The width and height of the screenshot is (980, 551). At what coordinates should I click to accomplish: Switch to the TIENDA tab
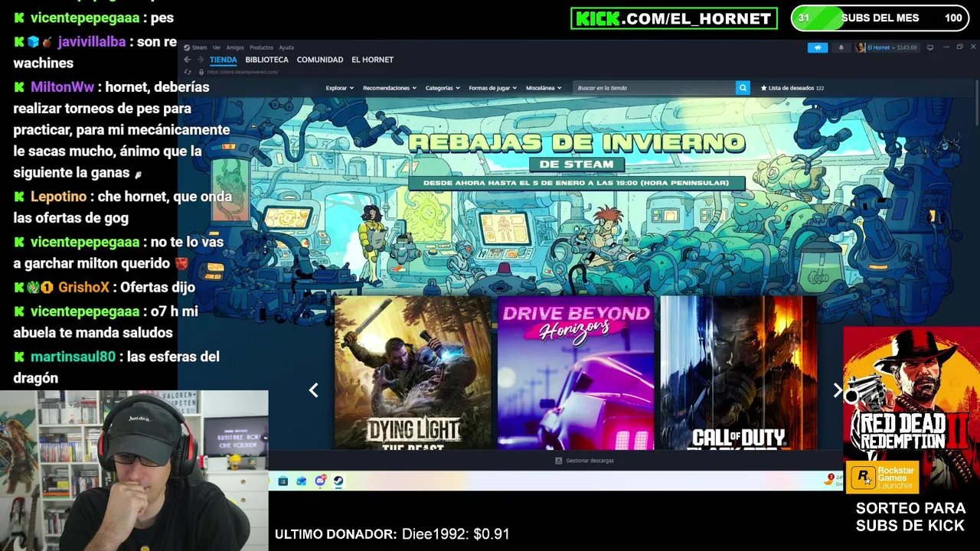tap(224, 60)
